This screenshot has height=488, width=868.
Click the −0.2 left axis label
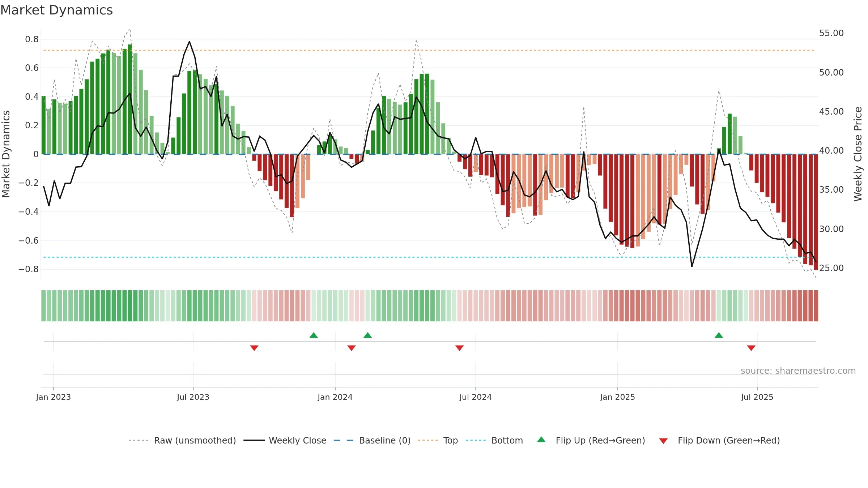pyautogui.click(x=29, y=183)
